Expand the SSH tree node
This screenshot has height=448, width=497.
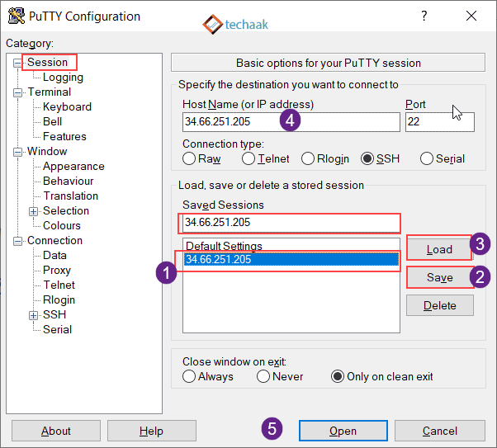click(33, 315)
